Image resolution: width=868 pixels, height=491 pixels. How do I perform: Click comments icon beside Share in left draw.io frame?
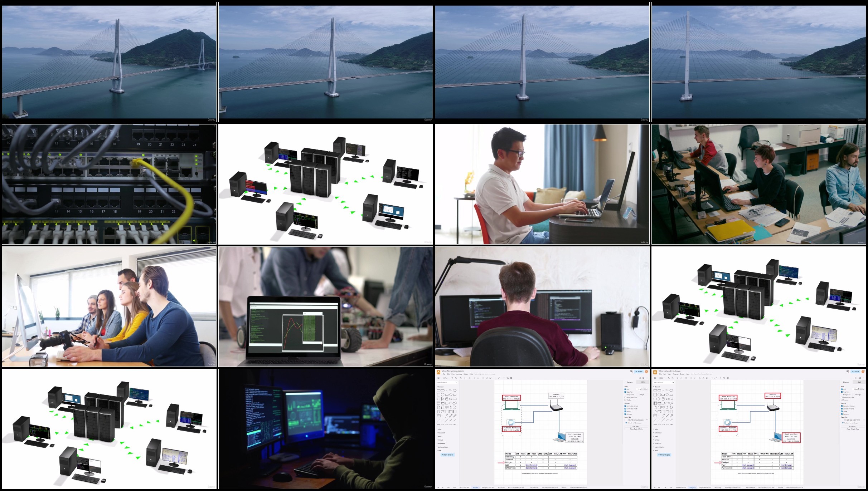click(631, 372)
